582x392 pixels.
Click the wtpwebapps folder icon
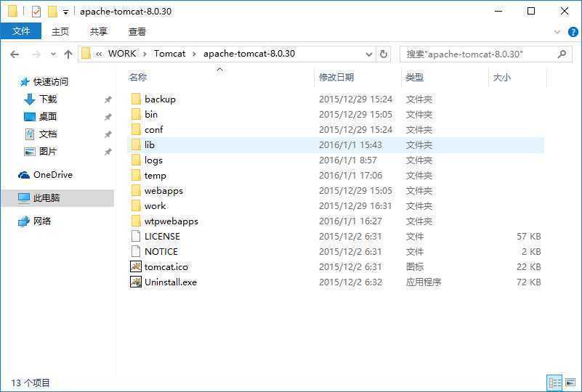136,221
